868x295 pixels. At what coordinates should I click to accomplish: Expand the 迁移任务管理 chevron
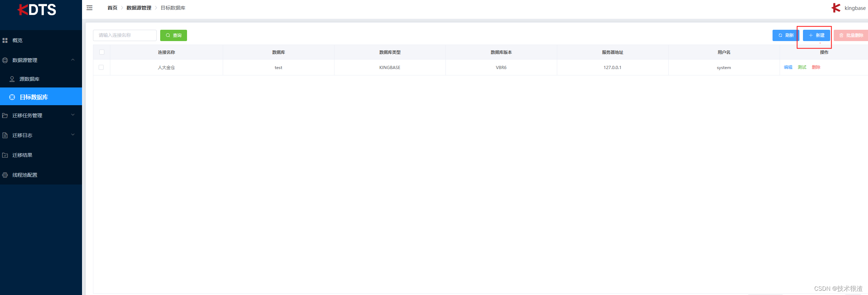tap(73, 115)
